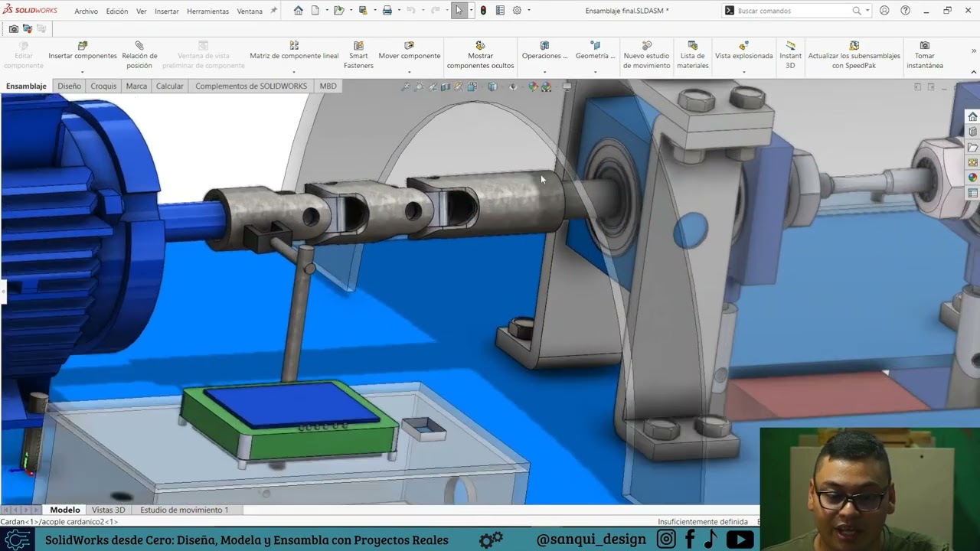Open File Explorer folder in task pane

coord(972,147)
